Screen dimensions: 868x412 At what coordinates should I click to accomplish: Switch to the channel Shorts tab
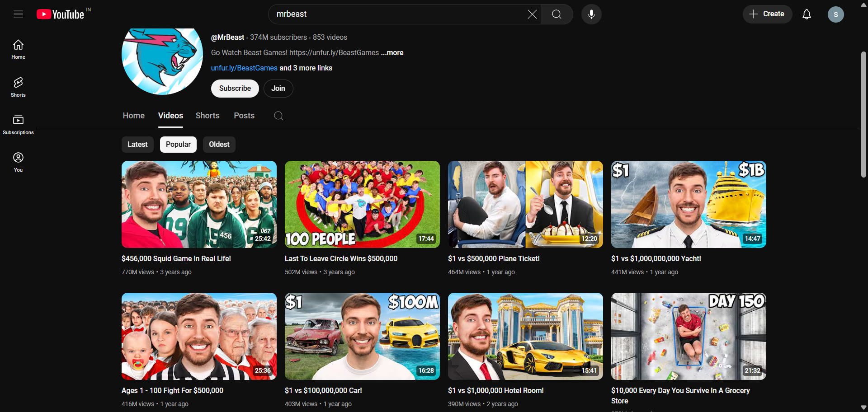208,116
